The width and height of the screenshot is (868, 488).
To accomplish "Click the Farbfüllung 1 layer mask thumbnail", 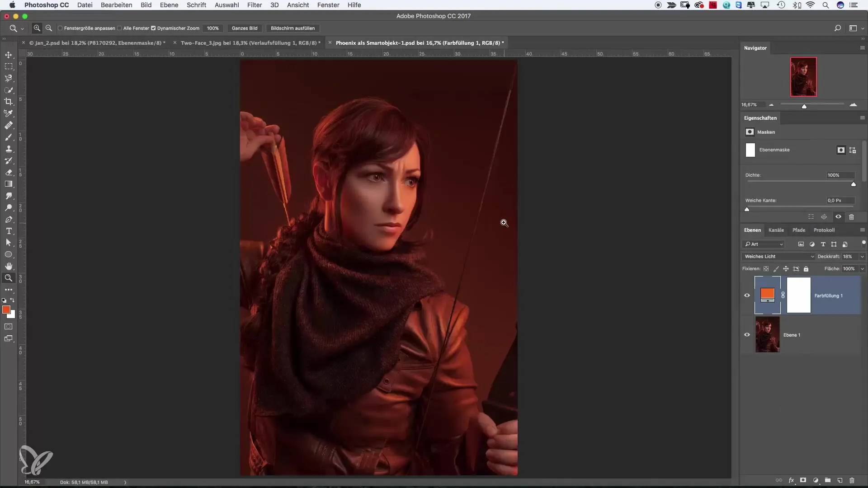I will point(799,295).
